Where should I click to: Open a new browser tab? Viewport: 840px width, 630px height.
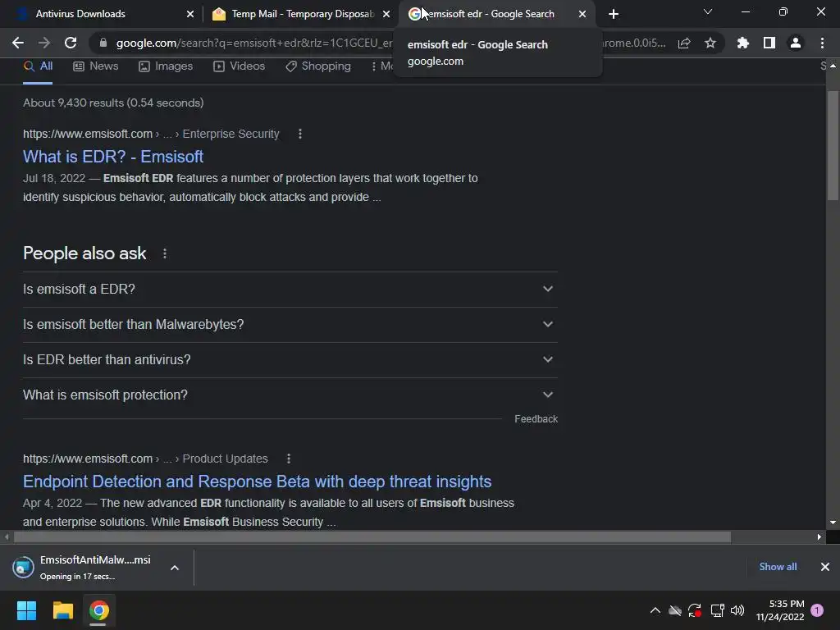coord(614,14)
